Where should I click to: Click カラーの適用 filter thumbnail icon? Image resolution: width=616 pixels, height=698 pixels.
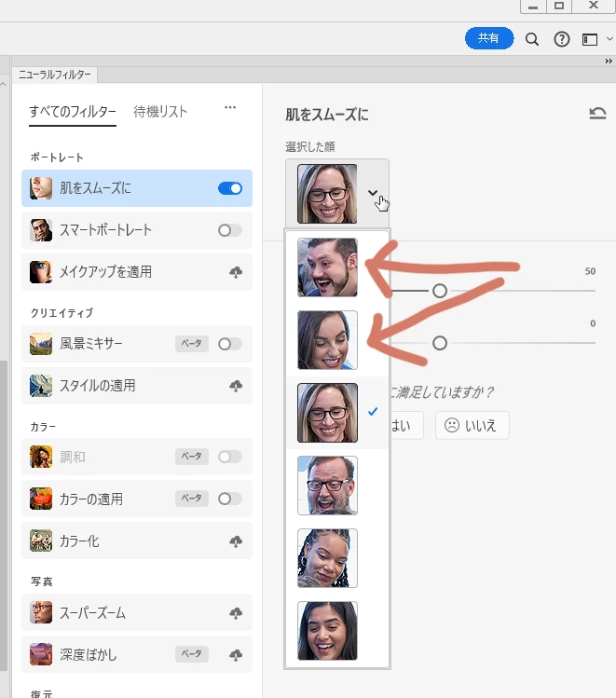point(41,499)
